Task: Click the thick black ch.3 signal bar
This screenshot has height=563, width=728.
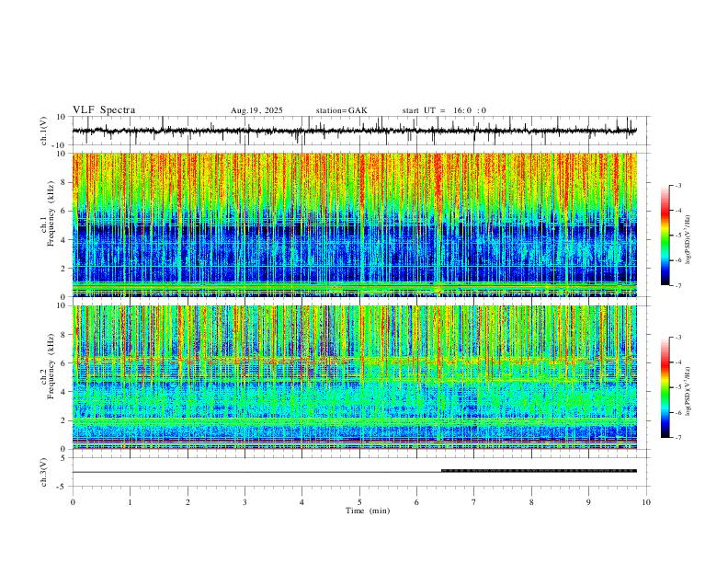Action: tap(539, 471)
